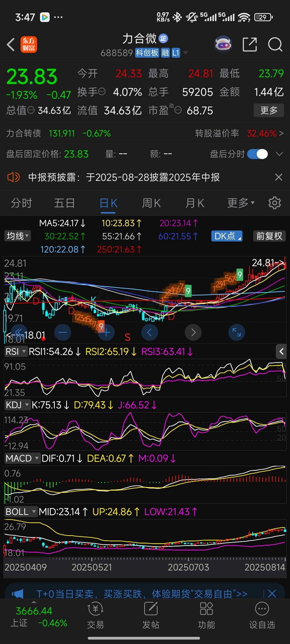
Task: Move chart left one step
Action: click(150, 332)
